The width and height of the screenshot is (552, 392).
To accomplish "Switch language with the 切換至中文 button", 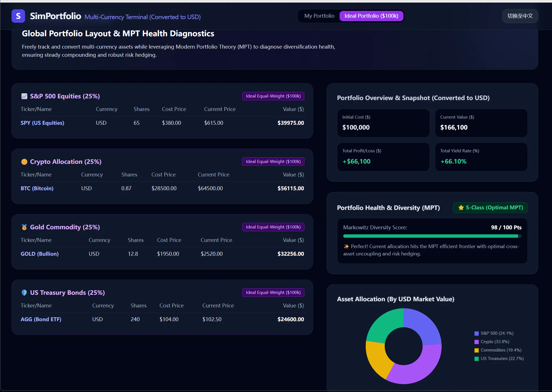I will (x=520, y=16).
